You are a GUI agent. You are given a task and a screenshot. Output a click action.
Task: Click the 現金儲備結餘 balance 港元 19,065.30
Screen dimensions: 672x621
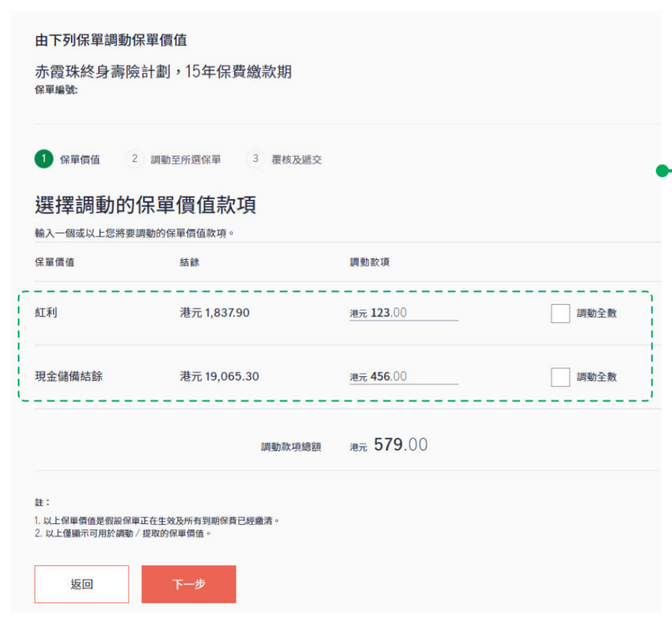click(219, 377)
